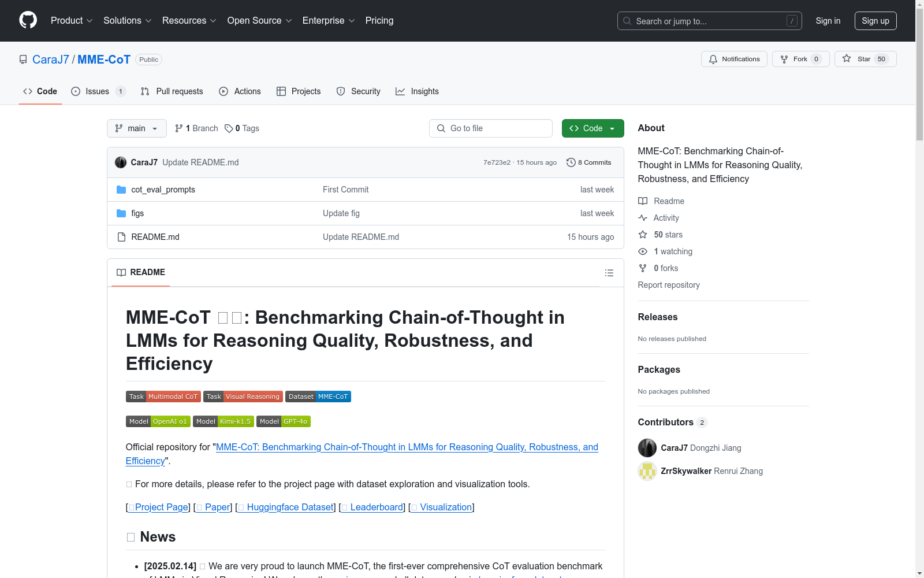Open the cot_eval_prompts folder
The image size is (924, 578).
coord(163,190)
